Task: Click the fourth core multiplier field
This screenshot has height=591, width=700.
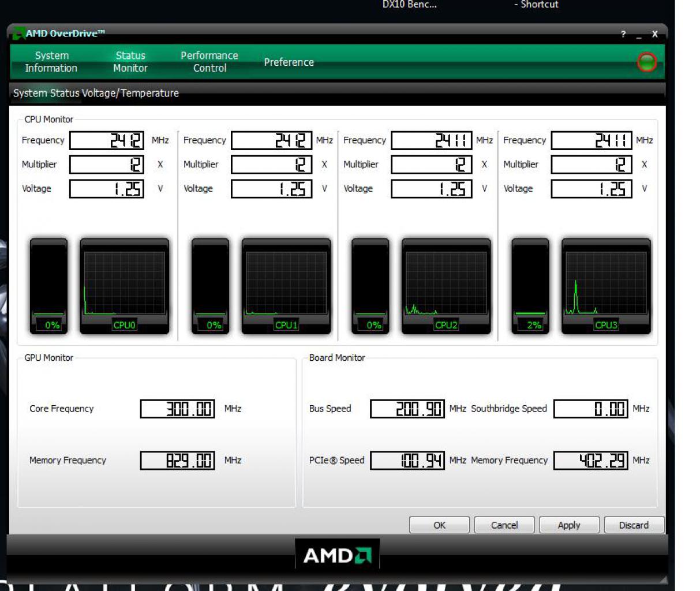Action: (x=592, y=164)
